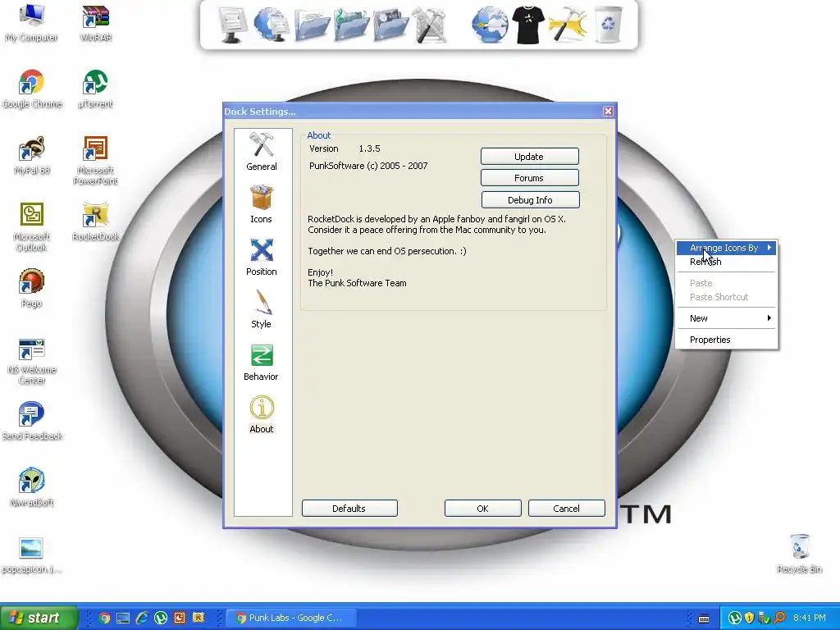Click the black T-shirt dock icon
The image size is (840, 630).
(x=528, y=25)
